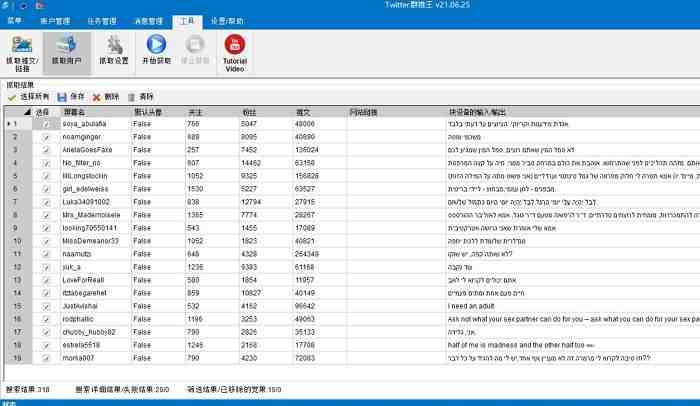This screenshot has width=700, height=406.
Task: Select row header number 10
Action: [x=18, y=241]
